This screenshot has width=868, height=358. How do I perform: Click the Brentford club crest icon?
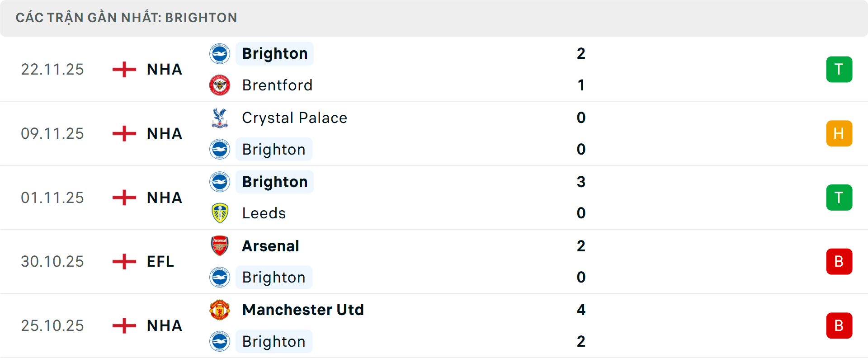coord(220,85)
